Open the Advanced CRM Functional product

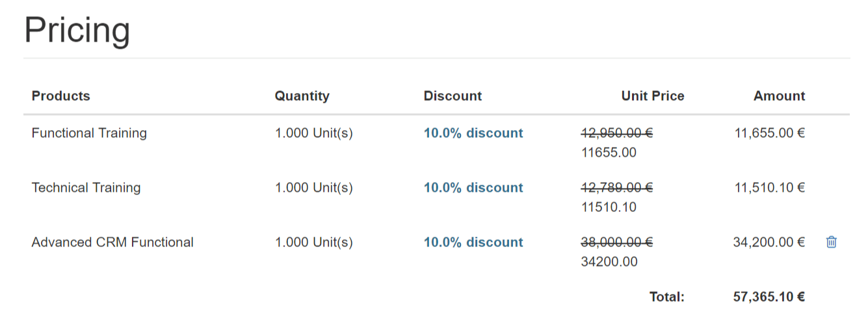[x=112, y=243]
